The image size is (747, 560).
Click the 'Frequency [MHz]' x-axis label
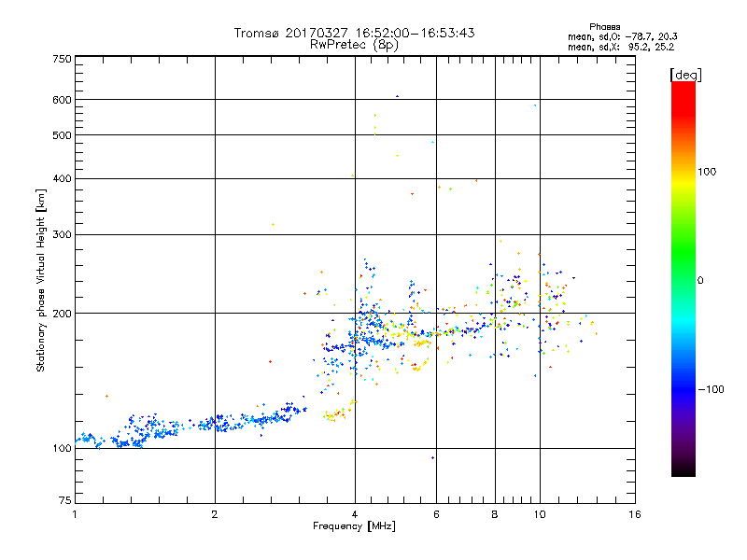click(x=354, y=526)
